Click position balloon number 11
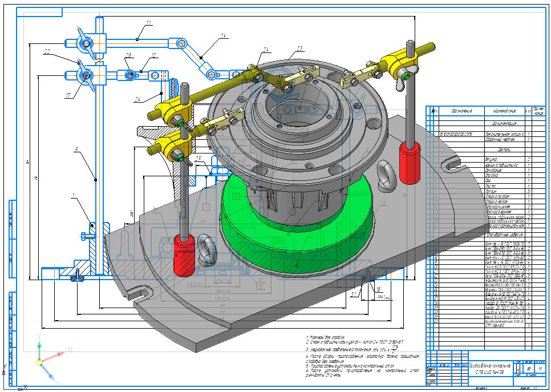 click(x=149, y=22)
